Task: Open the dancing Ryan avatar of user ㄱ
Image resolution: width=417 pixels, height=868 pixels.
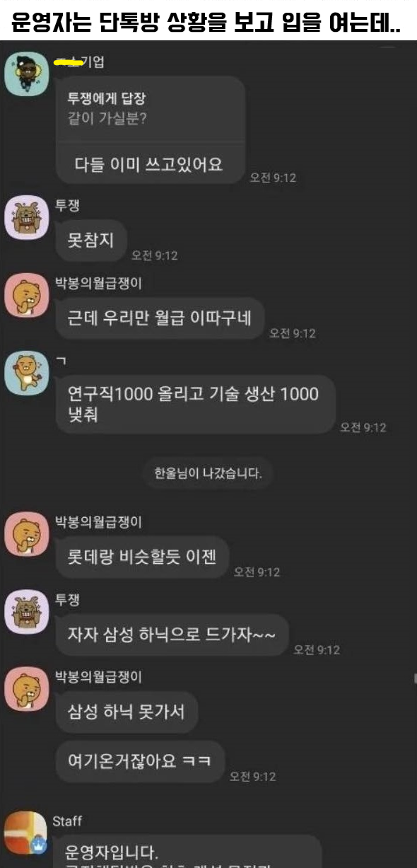Action: tap(26, 372)
